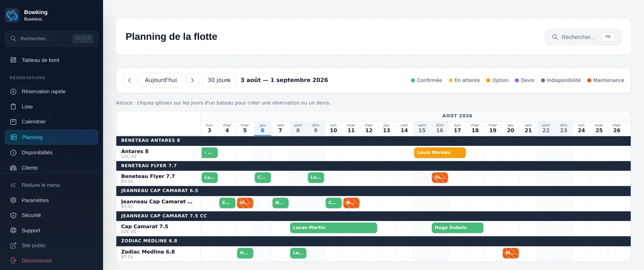Click the top-right Rechercher search field
The image size is (644, 270).
[x=583, y=37]
